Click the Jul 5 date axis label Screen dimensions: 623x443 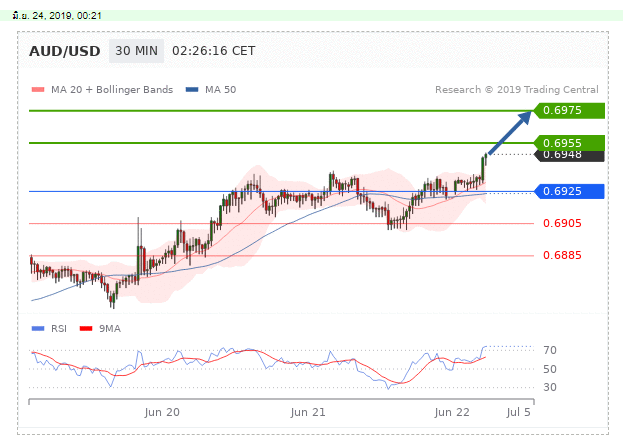click(x=519, y=412)
